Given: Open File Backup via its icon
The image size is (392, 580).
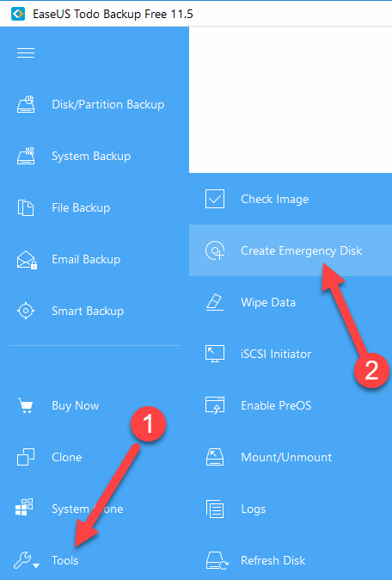Looking at the screenshot, I should coord(26,207).
